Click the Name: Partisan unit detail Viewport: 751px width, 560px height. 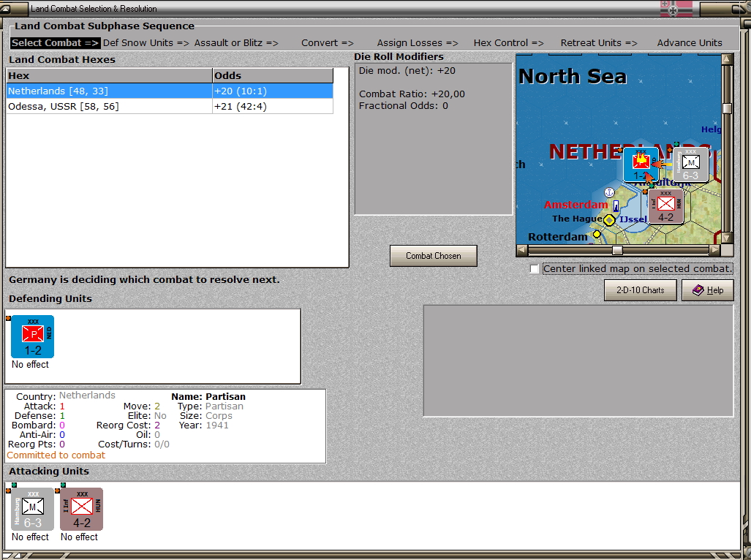(208, 397)
